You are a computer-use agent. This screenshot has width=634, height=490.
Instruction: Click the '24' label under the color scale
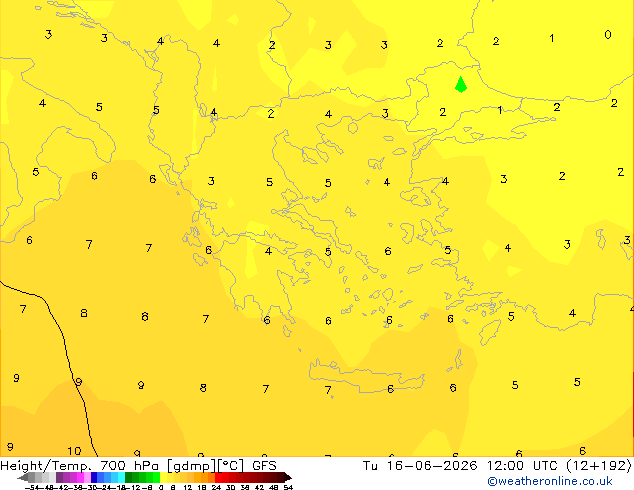click(216, 487)
